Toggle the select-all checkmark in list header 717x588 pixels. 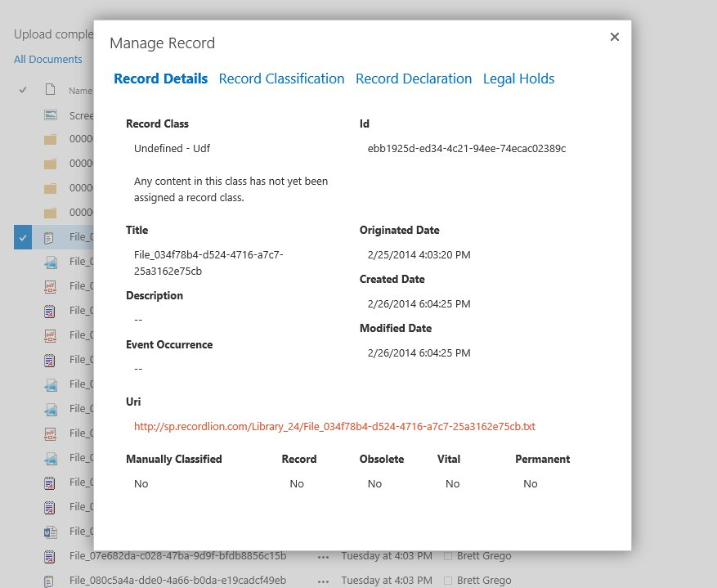(23, 90)
